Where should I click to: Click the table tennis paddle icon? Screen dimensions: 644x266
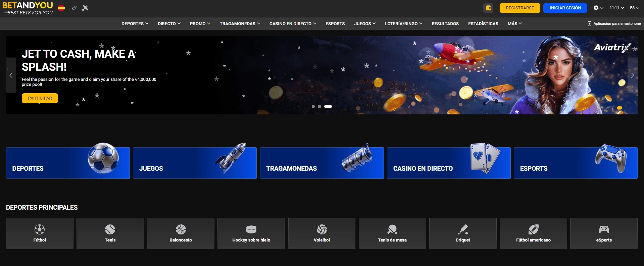[x=392, y=229]
